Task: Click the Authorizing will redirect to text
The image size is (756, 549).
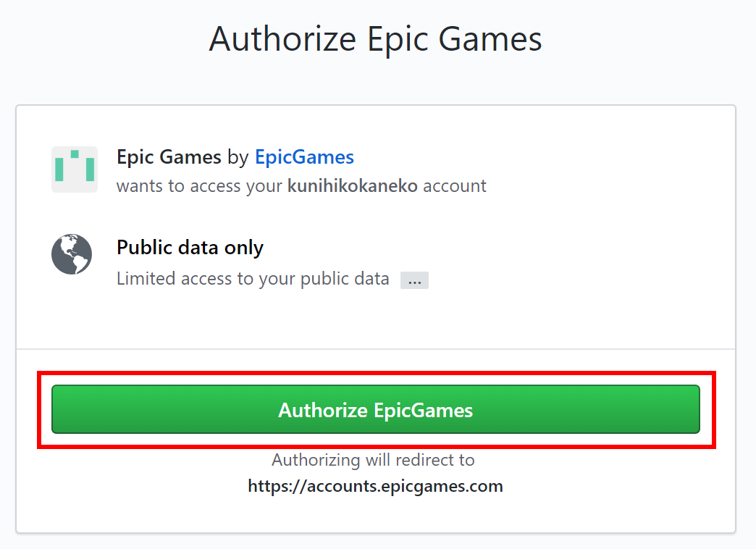Action: tap(373, 460)
